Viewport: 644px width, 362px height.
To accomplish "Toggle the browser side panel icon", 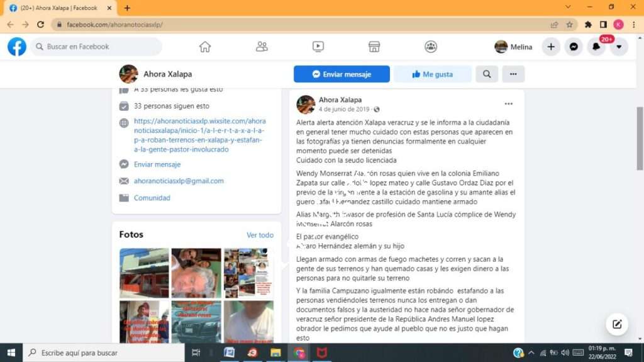I will (x=603, y=25).
